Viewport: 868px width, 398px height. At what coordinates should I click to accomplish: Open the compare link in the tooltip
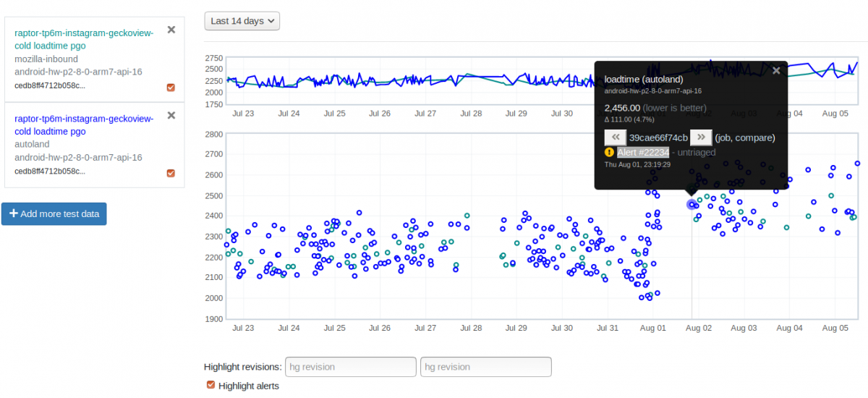tap(754, 137)
